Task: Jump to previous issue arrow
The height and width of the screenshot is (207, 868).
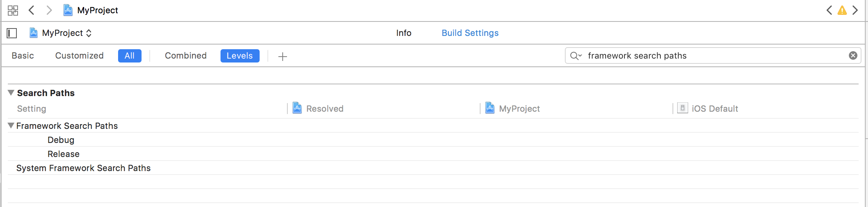Action: point(829,10)
